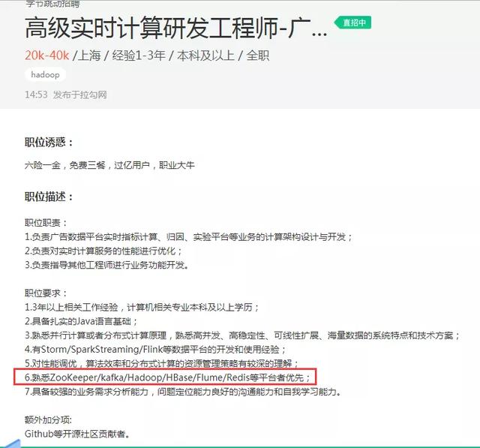Click the 20k-40k salary text
Screen dimensions: 480x448
click(x=46, y=56)
